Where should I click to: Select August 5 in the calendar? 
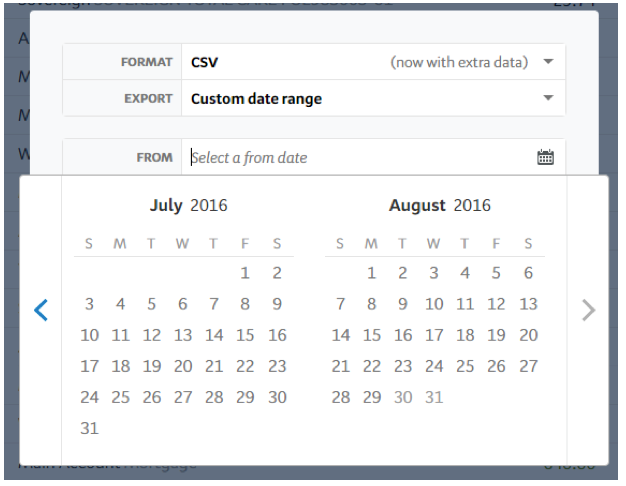(x=496, y=273)
